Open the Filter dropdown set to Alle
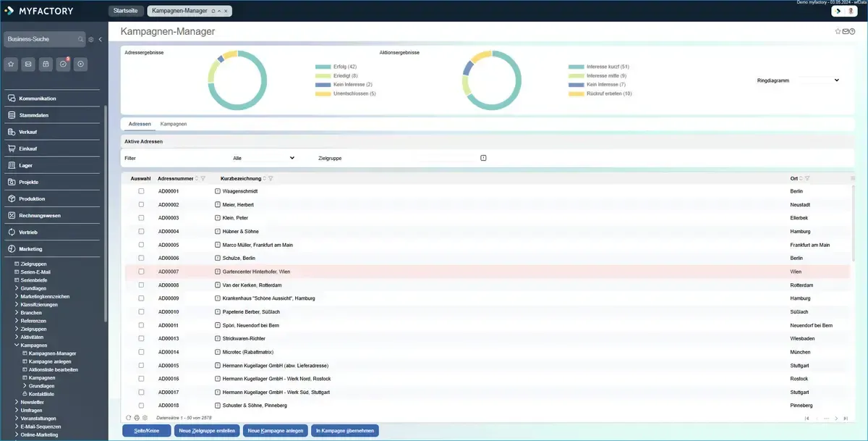Viewport: 868px width, 441px height. (263, 157)
